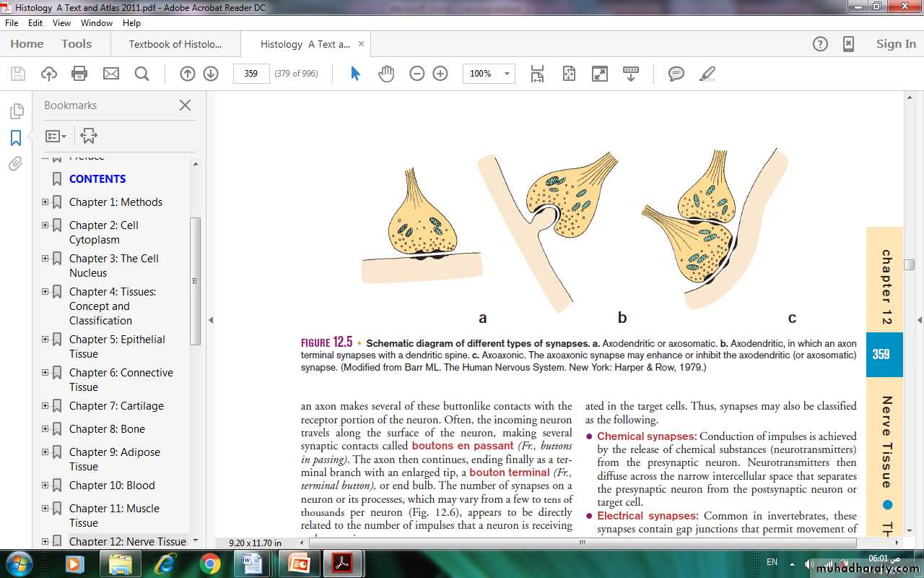Select the highlight text pen tool
The image size is (924, 578).
click(x=707, y=74)
